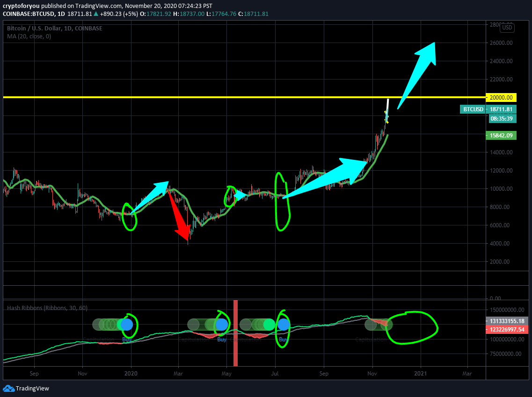Click the 4000.00 price axis tick
Image resolution: width=532 pixels, height=397 pixels.
[500, 244]
